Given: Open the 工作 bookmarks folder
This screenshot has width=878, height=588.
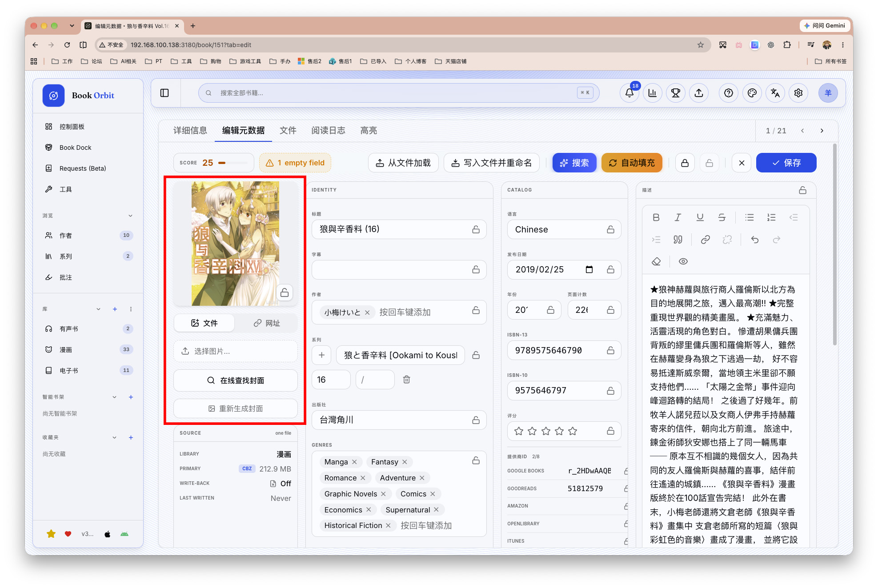Looking at the screenshot, I should 62,61.
